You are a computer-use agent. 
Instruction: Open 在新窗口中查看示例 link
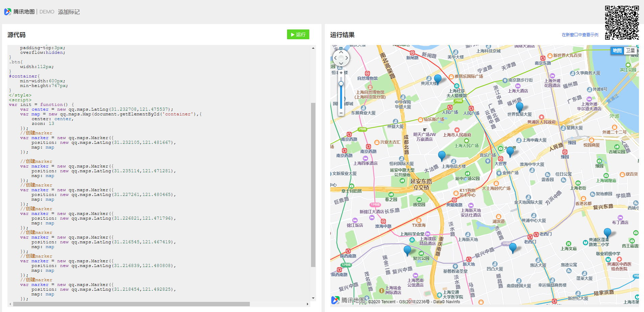click(x=580, y=35)
